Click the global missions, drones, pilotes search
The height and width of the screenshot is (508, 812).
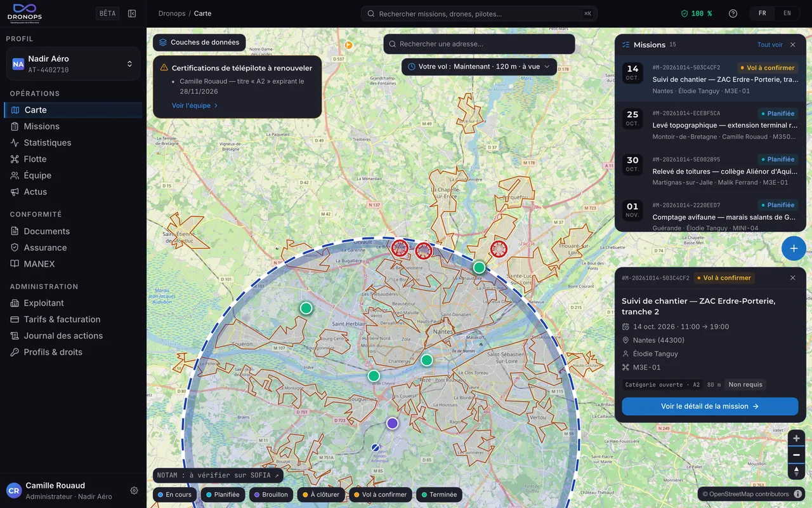(x=479, y=13)
